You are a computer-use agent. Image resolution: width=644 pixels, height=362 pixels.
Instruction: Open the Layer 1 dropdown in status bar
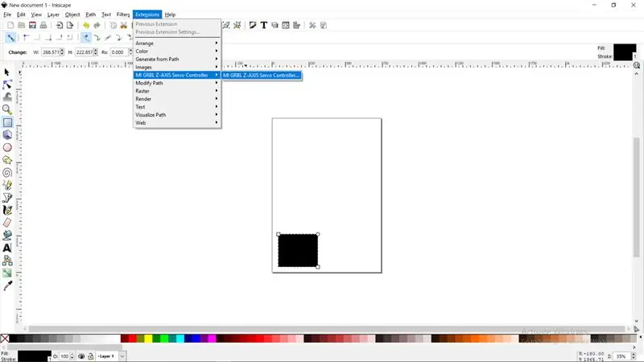tap(111, 356)
